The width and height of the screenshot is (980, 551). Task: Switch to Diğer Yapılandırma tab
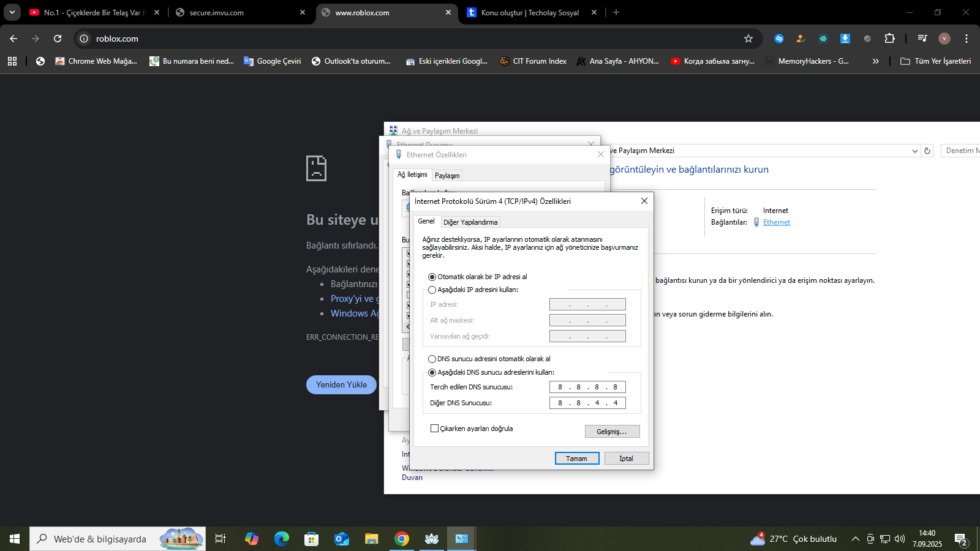[470, 222]
